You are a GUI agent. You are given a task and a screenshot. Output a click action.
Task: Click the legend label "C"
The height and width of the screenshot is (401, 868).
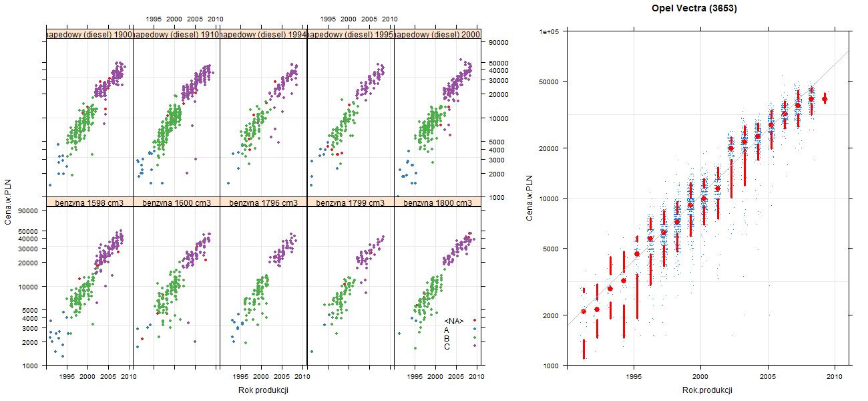tap(447, 346)
